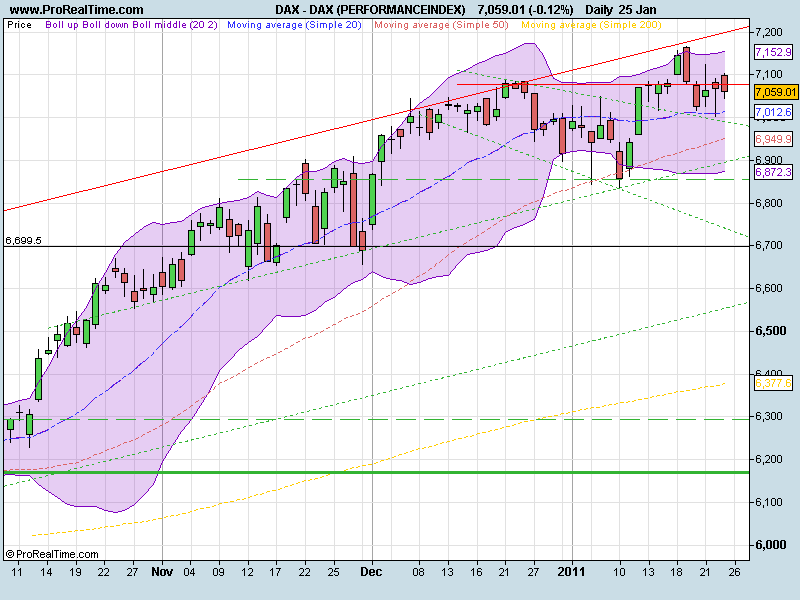Click the yellow 7,059.01 current price tag

click(776, 92)
